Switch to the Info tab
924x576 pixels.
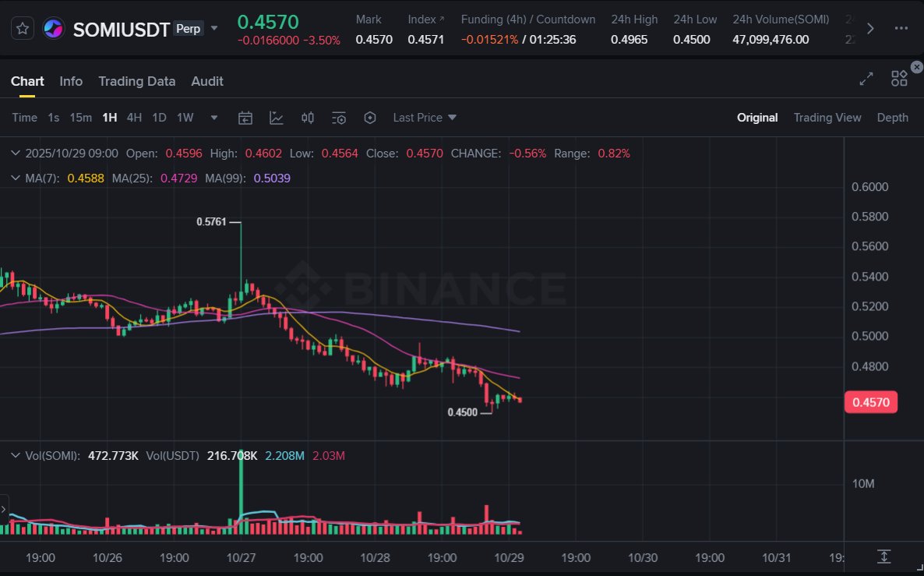[71, 81]
